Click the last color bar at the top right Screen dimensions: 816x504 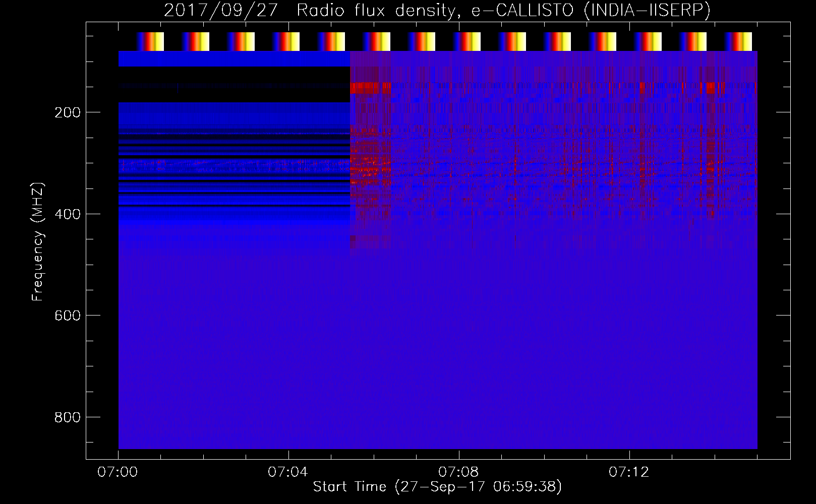[738, 42]
